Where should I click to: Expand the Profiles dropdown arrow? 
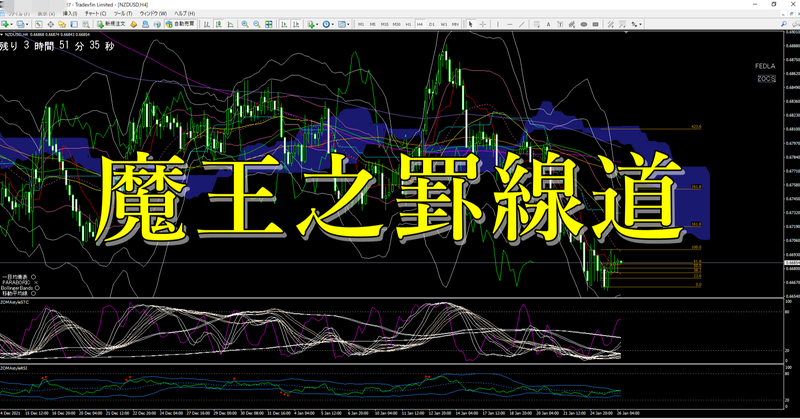click(27, 24)
